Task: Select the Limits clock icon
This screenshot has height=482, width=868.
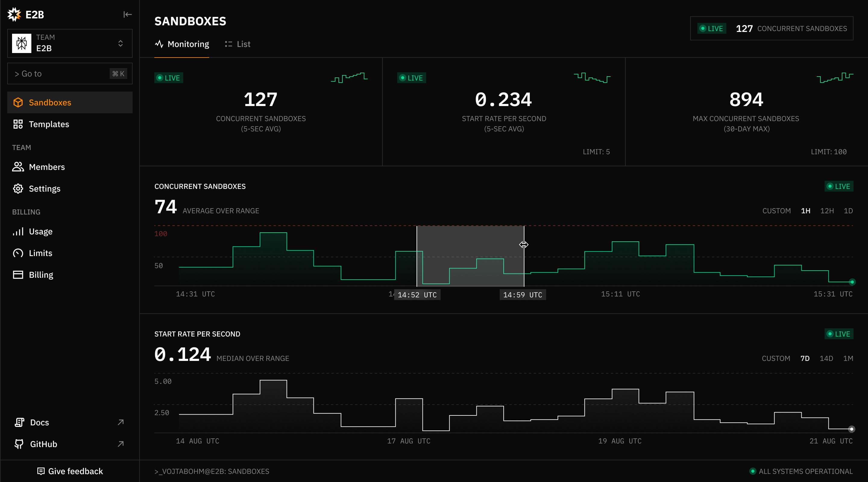Action: tap(18, 253)
